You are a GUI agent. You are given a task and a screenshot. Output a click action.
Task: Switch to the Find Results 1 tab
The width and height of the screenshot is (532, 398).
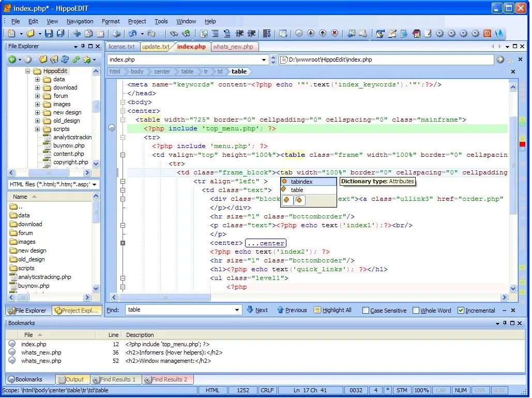[x=115, y=379]
